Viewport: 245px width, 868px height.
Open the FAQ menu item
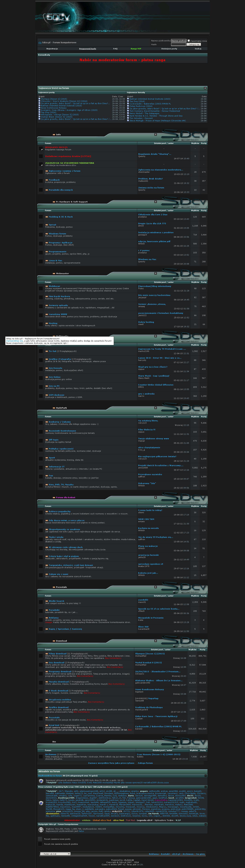point(115,49)
